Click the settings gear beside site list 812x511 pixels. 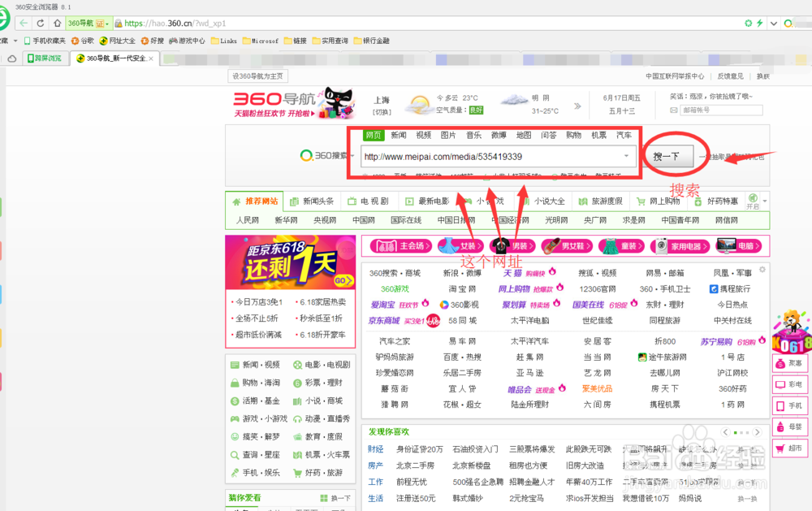(762, 270)
